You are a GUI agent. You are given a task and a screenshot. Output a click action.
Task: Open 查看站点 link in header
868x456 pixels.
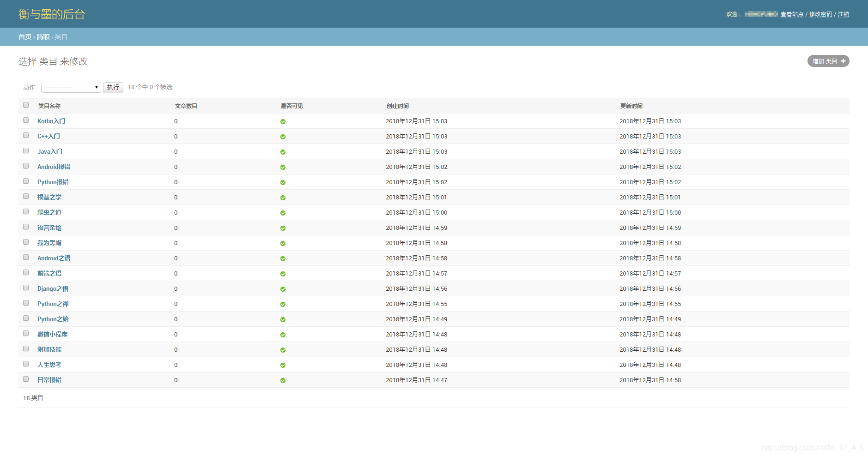point(792,14)
